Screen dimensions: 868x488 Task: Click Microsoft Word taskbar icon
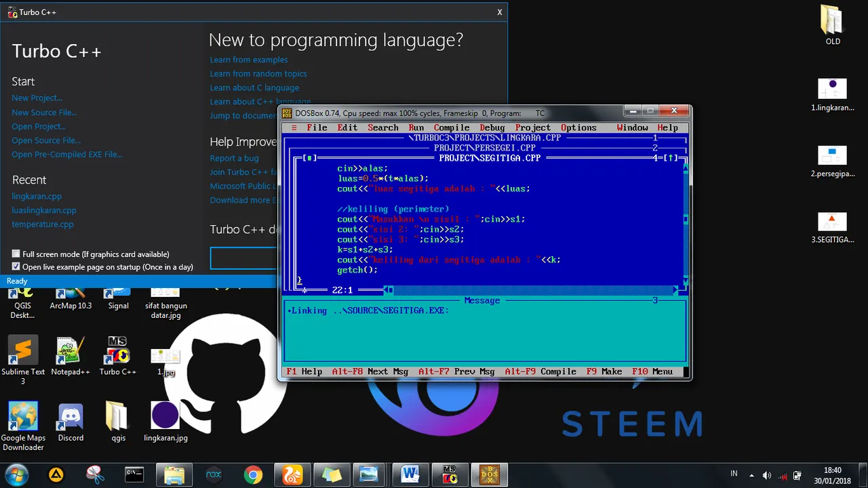[x=410, y=474]
